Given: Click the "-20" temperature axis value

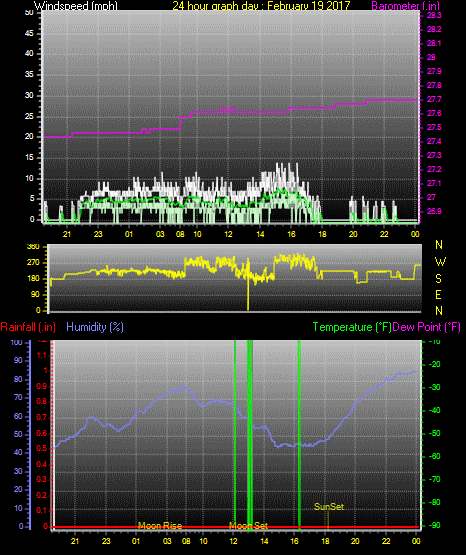Looking at the screenshot, I should [435, 365].
